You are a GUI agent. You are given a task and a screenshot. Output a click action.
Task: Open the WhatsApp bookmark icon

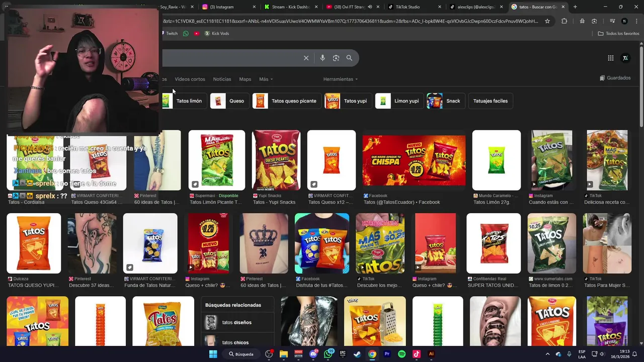[186, 33]
